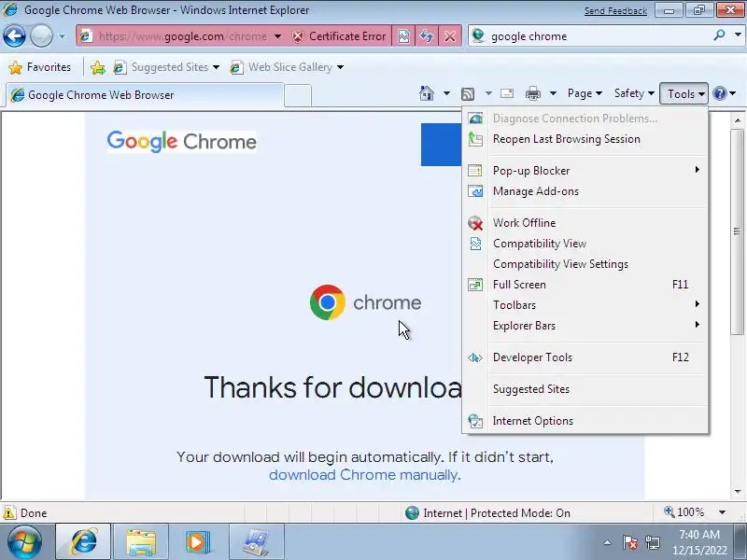Click the Add to Favorites Bar icon
The width and height of the screenshot is (747, 560).
98,67
